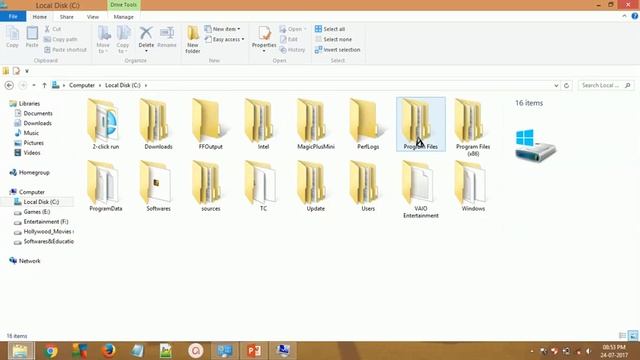The height and width of the screenshot is (360, 640).
Task: Select the Cut command
Action: coord(53,29)
